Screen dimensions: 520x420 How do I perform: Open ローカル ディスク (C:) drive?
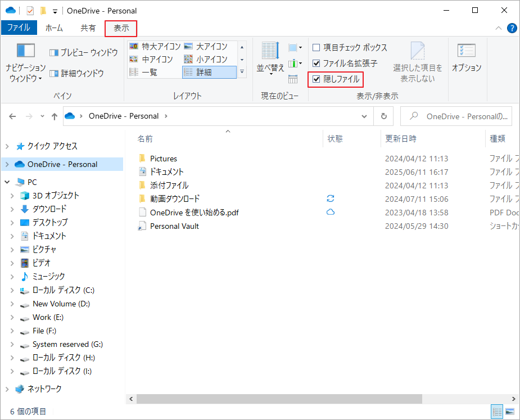(x=64, y=290)
